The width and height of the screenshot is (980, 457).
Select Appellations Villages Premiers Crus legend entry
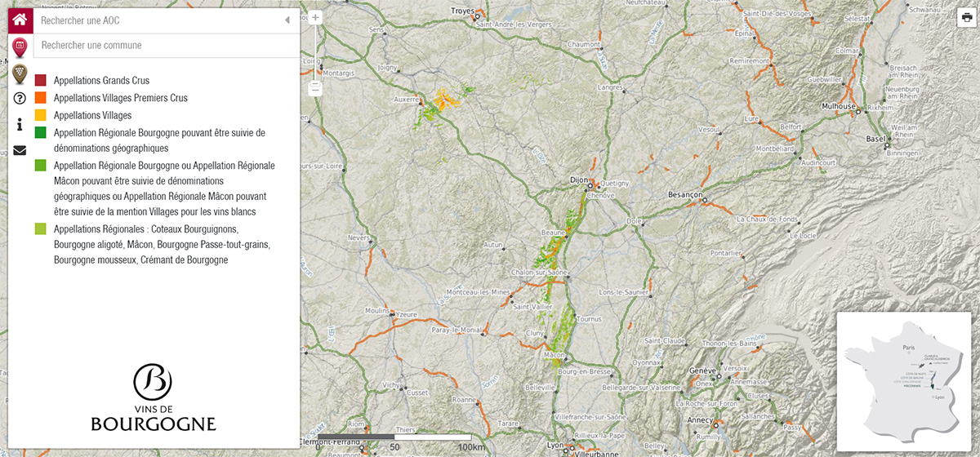click(x=120, y=98)
